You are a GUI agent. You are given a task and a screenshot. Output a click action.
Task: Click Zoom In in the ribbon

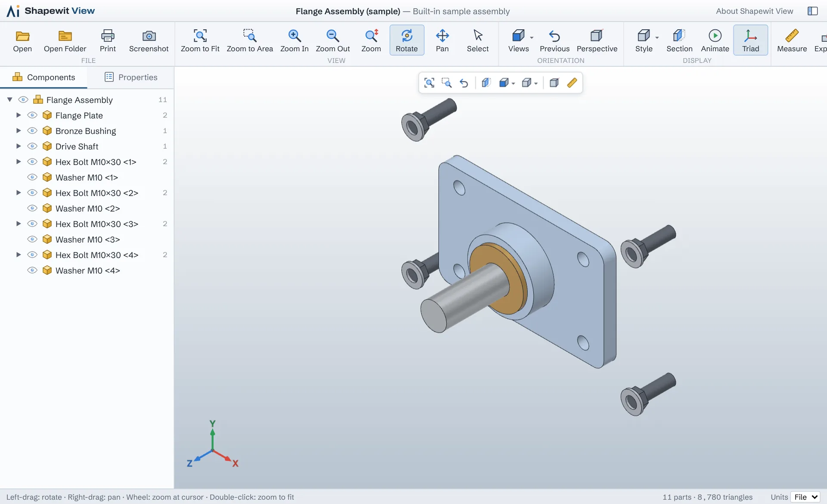coord(294,40)
